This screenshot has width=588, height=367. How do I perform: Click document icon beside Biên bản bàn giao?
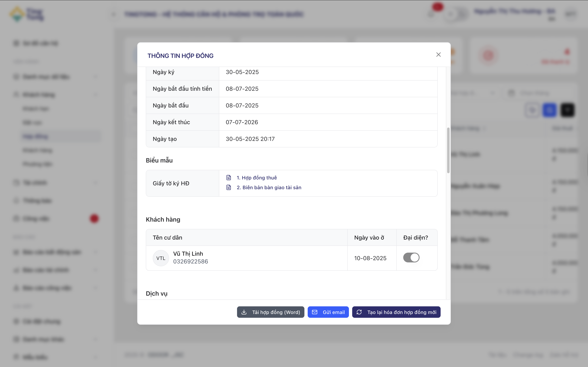point(229,187)
